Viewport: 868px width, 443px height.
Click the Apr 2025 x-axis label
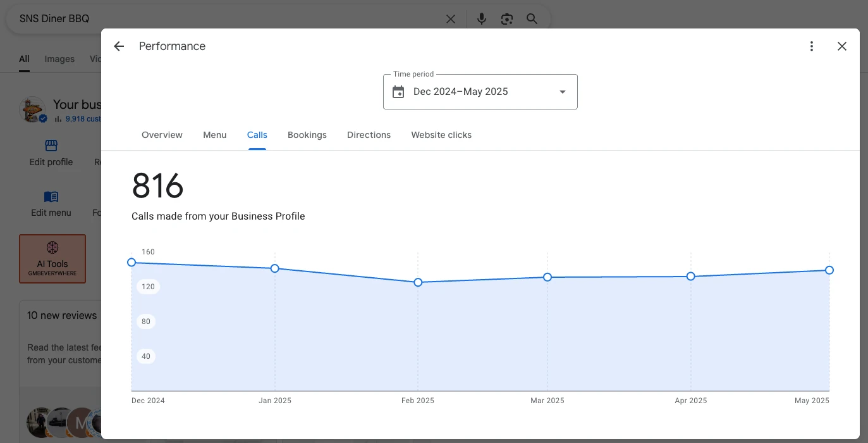point(691,401)
